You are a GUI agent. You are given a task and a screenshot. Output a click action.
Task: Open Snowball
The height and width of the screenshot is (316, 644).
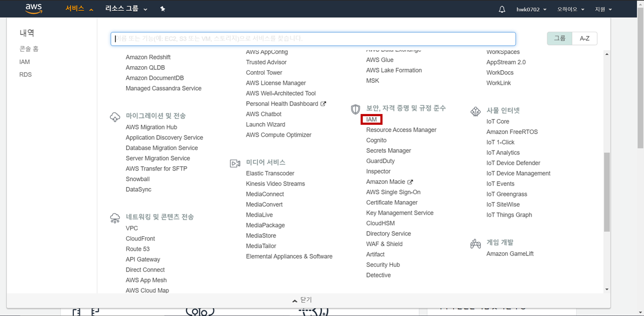(x=138, y=179)
